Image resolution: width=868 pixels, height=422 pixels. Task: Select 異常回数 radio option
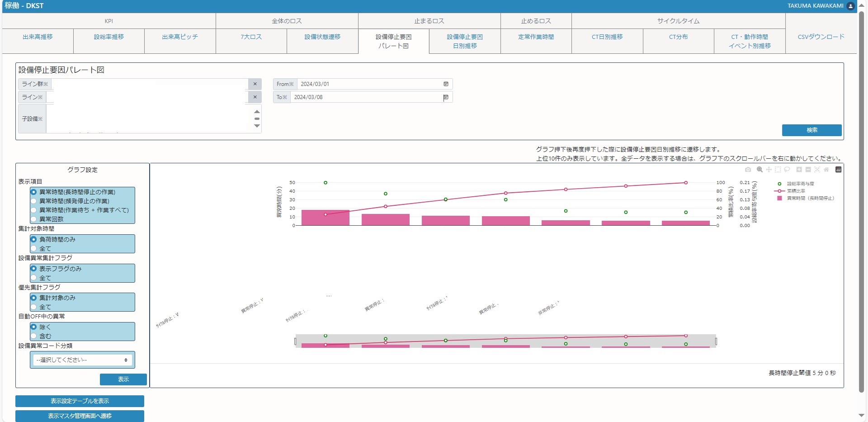[33, 219]
